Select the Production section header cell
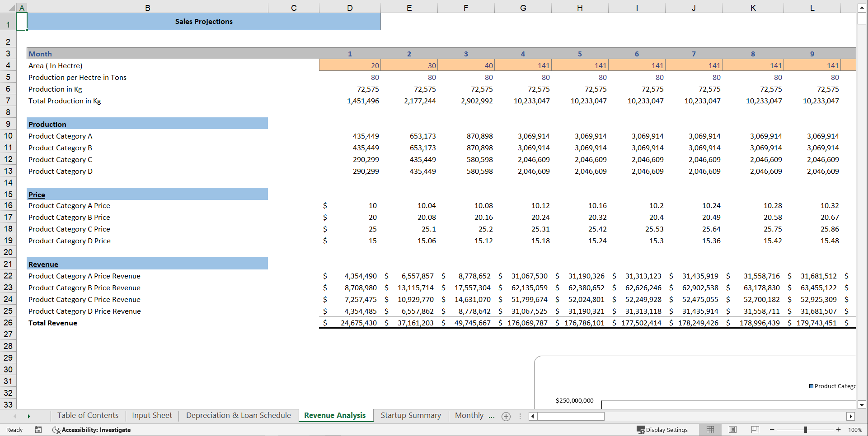This screenshot has width=868, height=436. [x=147, y=124]
